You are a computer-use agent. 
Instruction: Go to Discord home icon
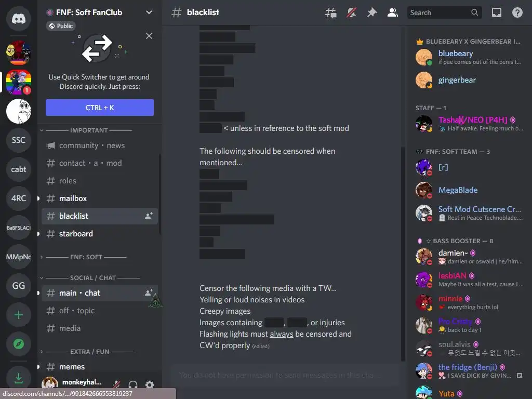19,19
